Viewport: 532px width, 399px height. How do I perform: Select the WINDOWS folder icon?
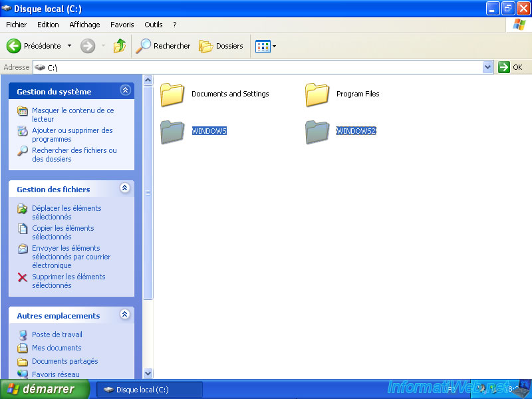(172, 132)
